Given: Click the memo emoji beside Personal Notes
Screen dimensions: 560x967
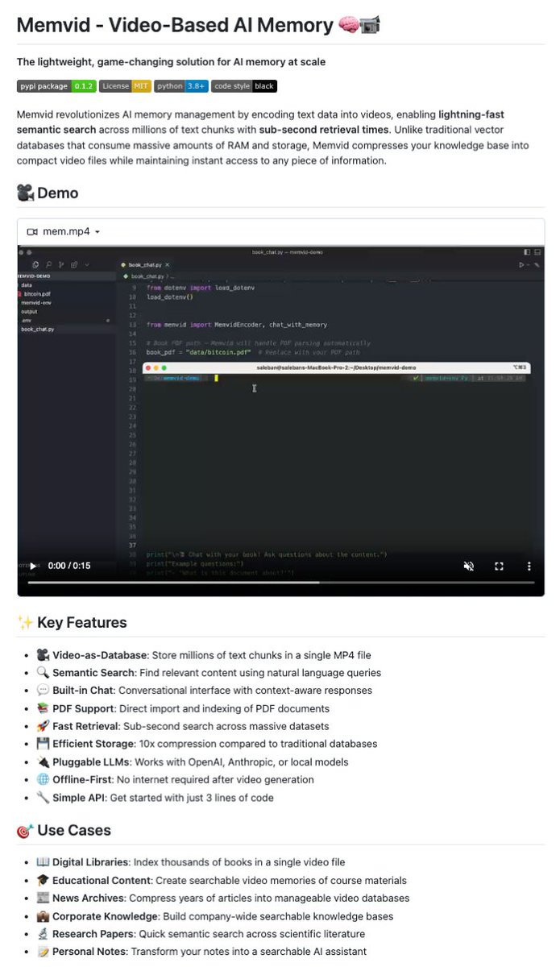Looking at the screenshot, I should tap(43, 952).
